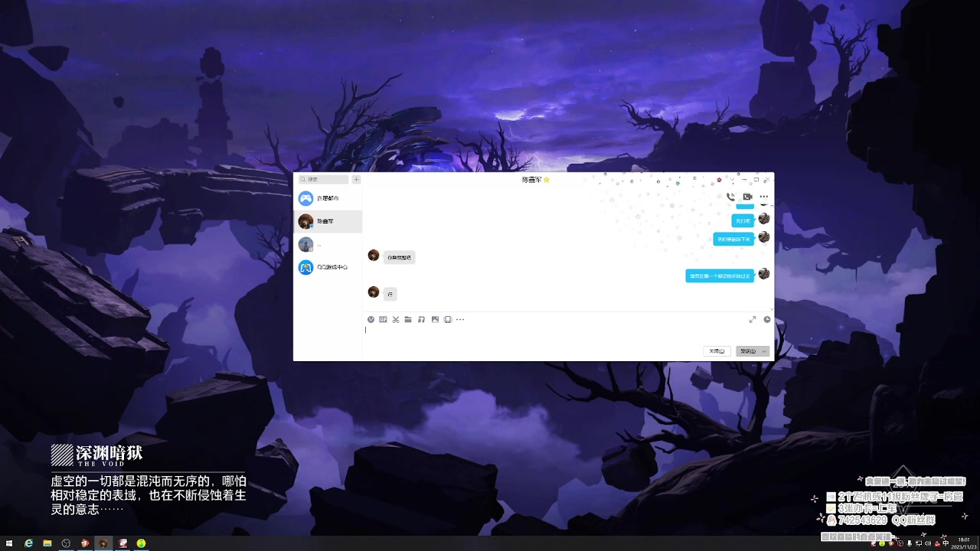Click the close chat button 关闭(C)
The width and height of the screenshot is (980, 551).
click(716, 351)
